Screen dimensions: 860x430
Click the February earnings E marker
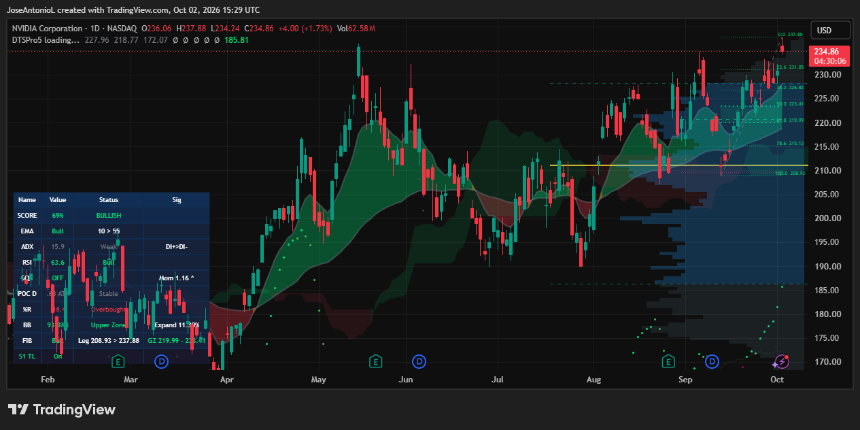118,361
